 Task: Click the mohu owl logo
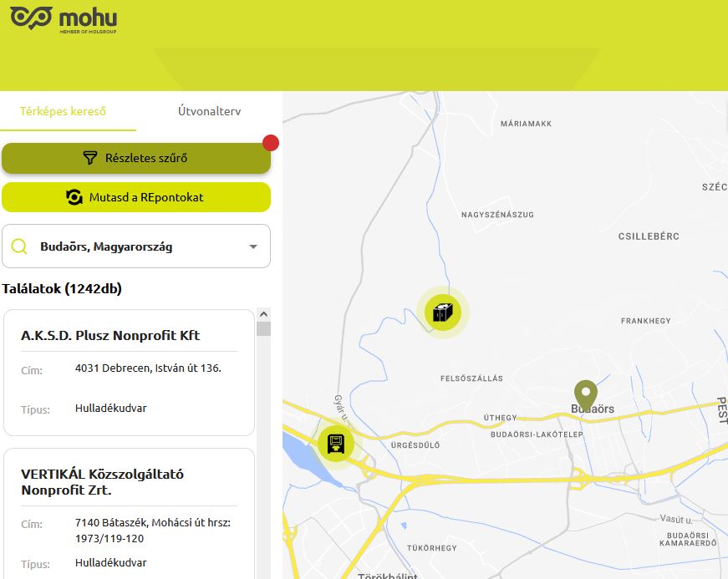(x=31, y=18)
